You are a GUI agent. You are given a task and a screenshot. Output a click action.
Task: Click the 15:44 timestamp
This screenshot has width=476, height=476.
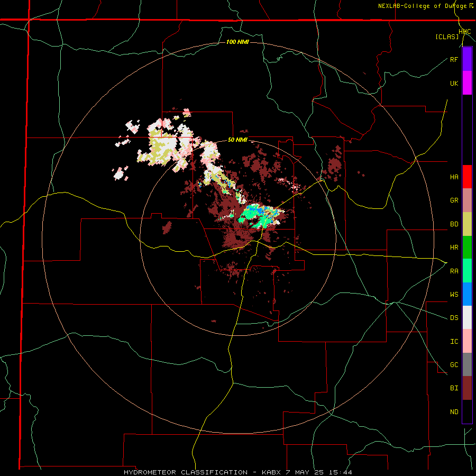[340, 472]
